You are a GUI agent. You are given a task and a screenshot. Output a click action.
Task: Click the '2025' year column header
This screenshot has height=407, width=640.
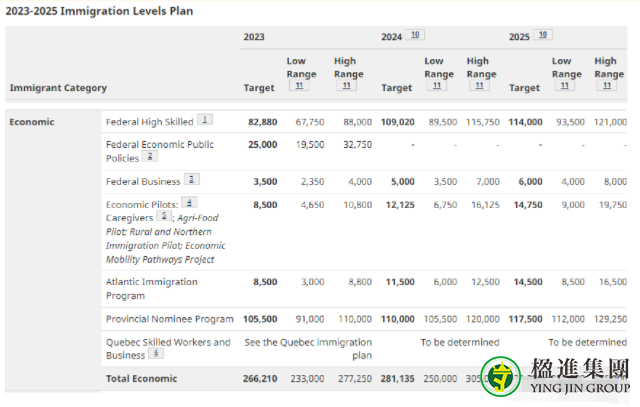519,37
